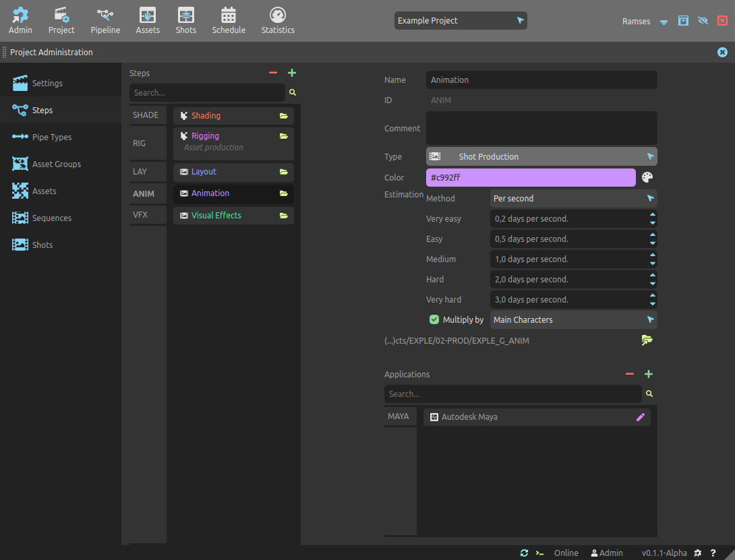The width and height of the screenshot is (735, 560).
Task: Open Animation step folder icon in list
Action: 284,193
